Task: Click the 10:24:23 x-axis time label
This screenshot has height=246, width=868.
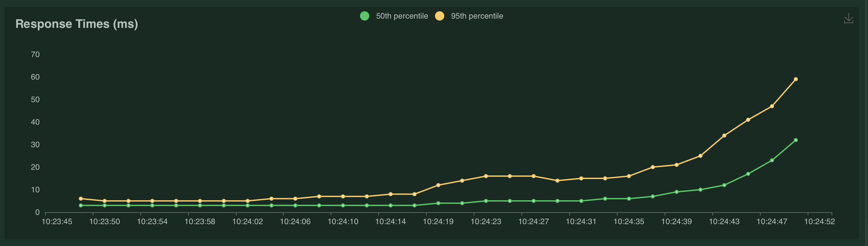Action: (486, 222)
